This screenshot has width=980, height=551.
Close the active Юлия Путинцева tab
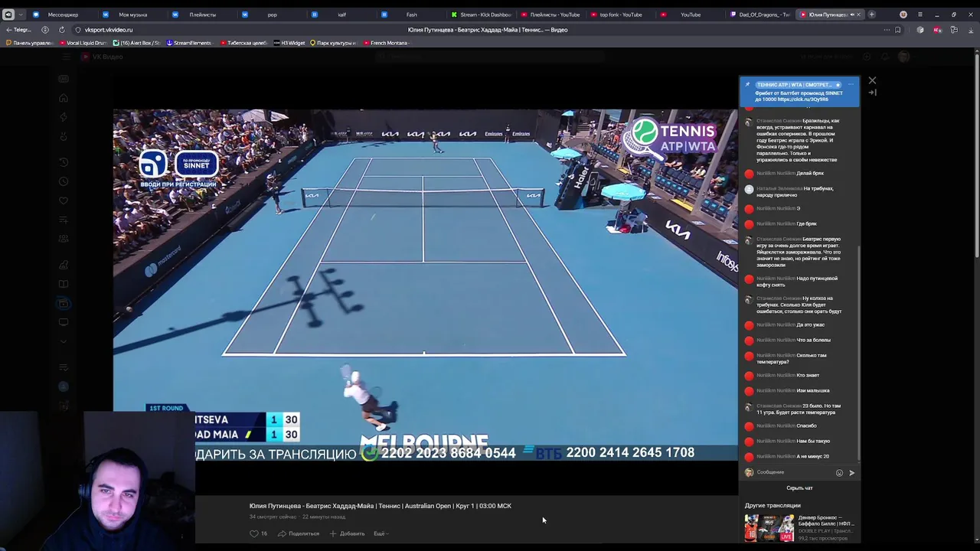pos(858,15)
